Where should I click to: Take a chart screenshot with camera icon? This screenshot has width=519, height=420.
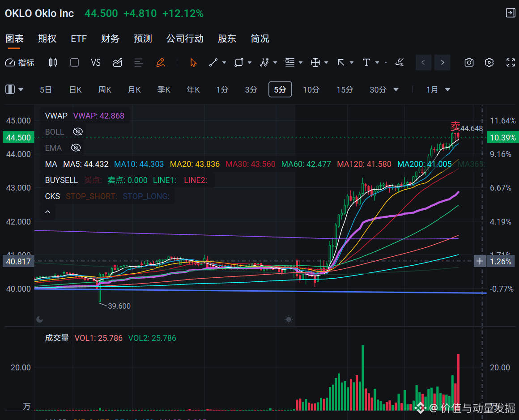pos(469,63)
